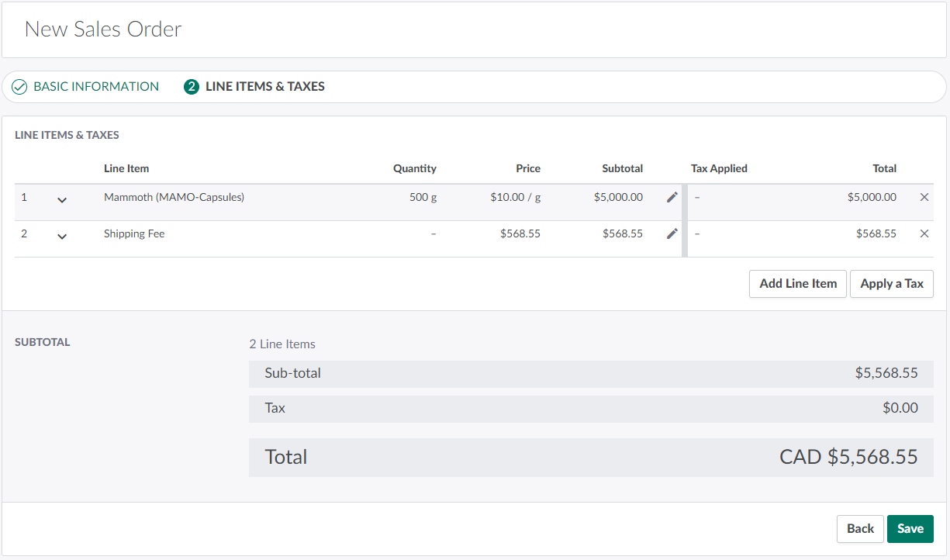Select the Line Items & Taxes tab
Screen dimensions: 950x560
264,87
